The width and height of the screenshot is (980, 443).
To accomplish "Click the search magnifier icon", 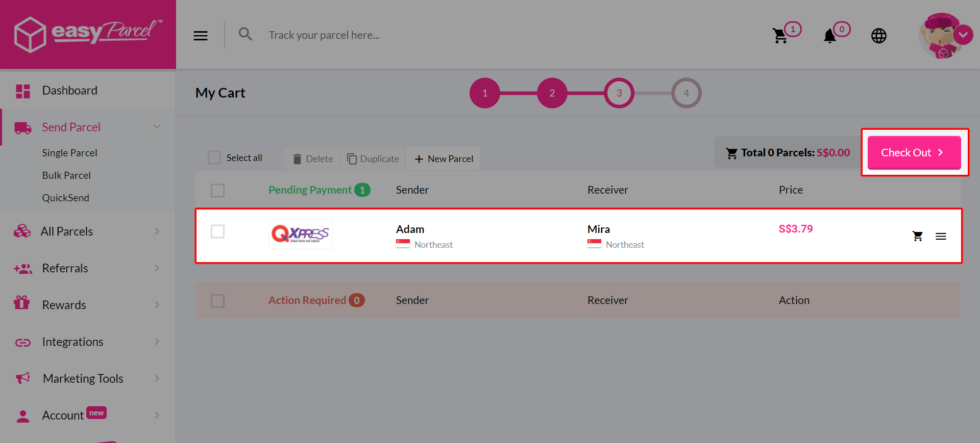I will click(246, 34).
